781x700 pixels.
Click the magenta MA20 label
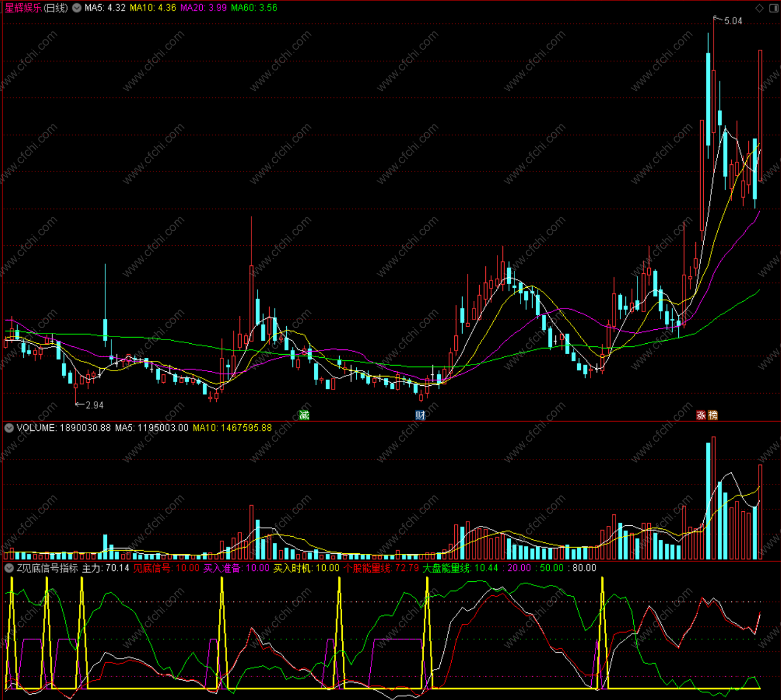coord(203,8)
